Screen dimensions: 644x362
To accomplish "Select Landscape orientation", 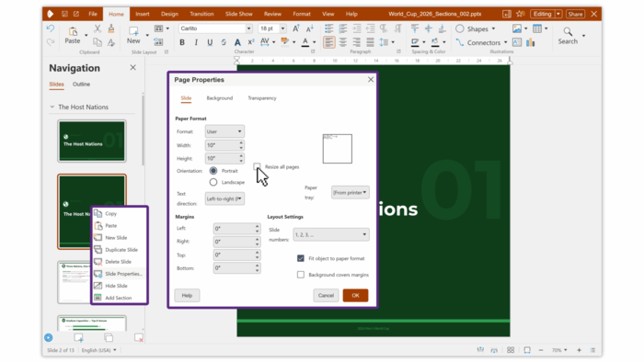I will pyautogui.click(x=213, y=182).
